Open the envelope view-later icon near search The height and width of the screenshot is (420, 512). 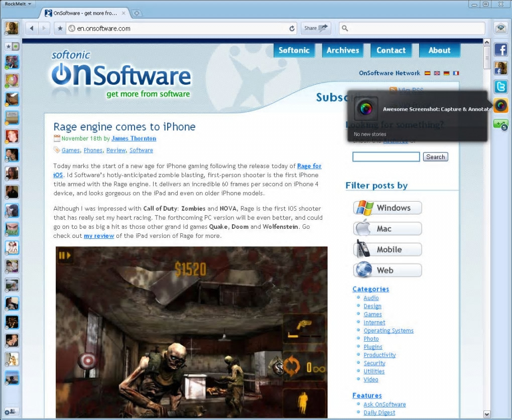click(x=500, y=28)
